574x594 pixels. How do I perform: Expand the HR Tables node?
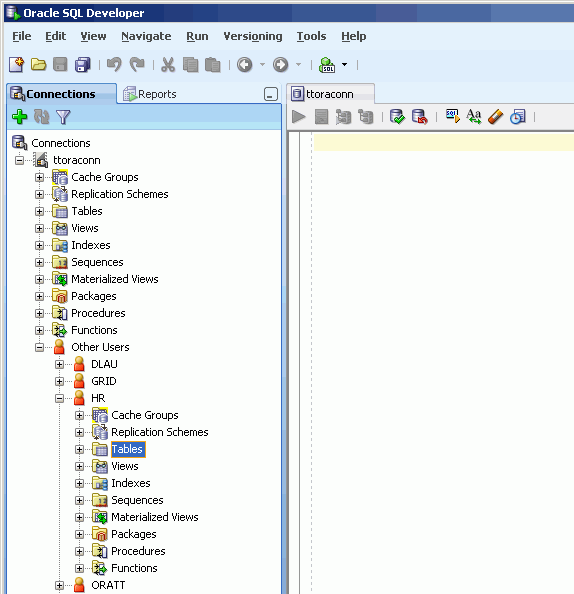pyautogui.click(x=80, y=450)
